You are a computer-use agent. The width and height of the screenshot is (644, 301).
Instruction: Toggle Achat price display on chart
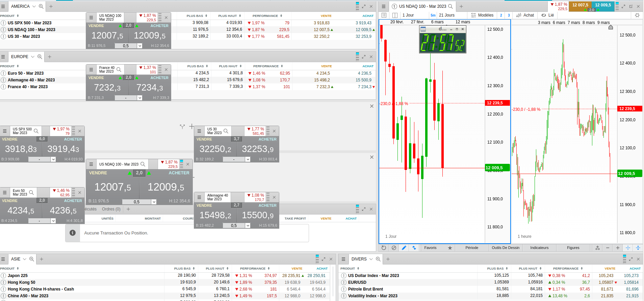525,15
